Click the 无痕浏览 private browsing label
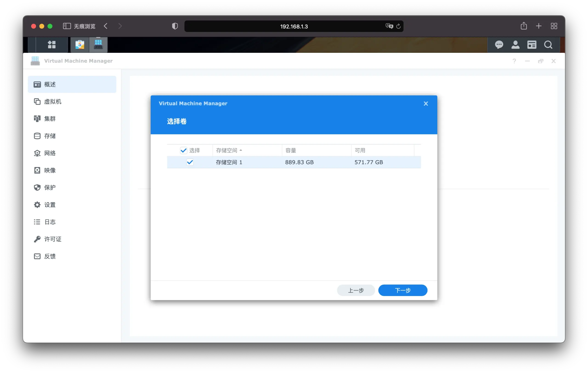Screen dimensions: 588x373 85,26
